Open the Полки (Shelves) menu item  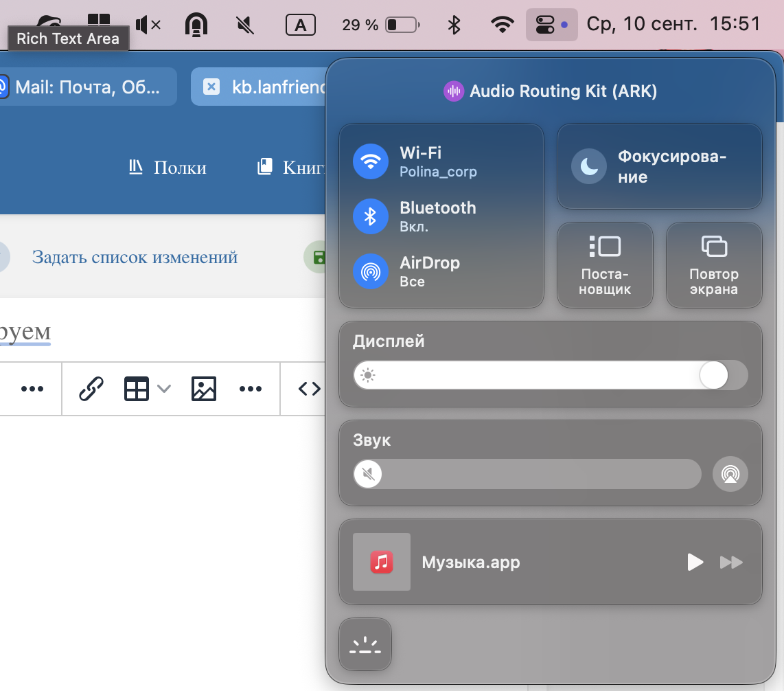point(168,168)
